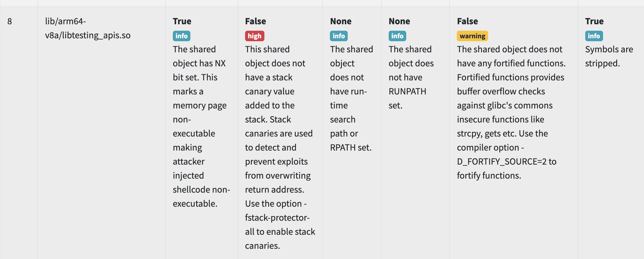This screenshot has height=259, width=644.
Task: Click the info badge under NX True
Action: click(x=181, y=36)
